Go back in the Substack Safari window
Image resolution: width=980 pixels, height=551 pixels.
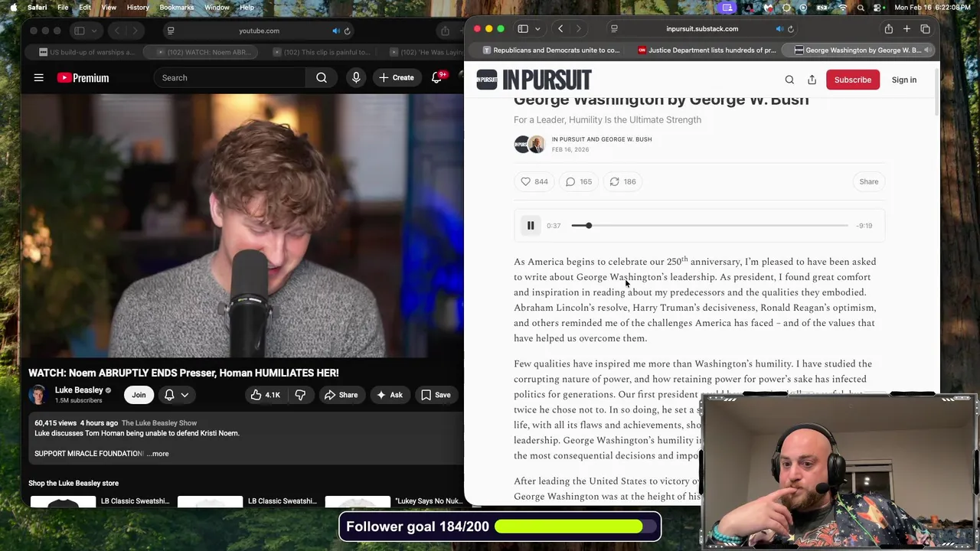[x=560, y=29]
